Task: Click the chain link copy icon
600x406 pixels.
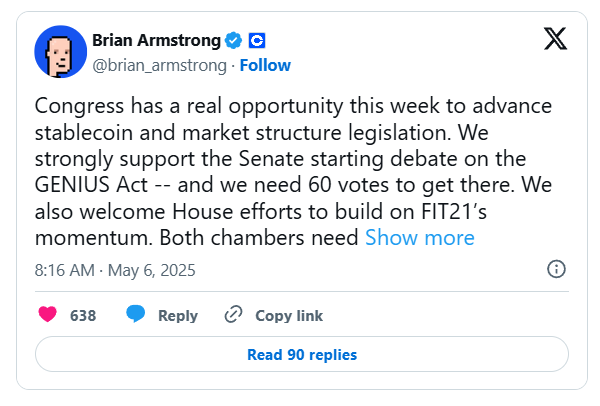Action: [233, 315]
